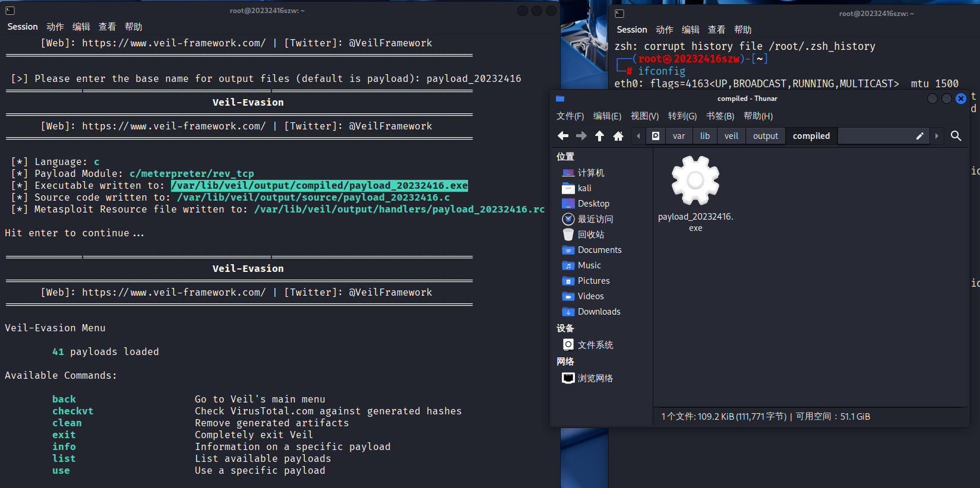Click 'output' path segment button
This screenshot has height=488, width=980.
point(766,136)
